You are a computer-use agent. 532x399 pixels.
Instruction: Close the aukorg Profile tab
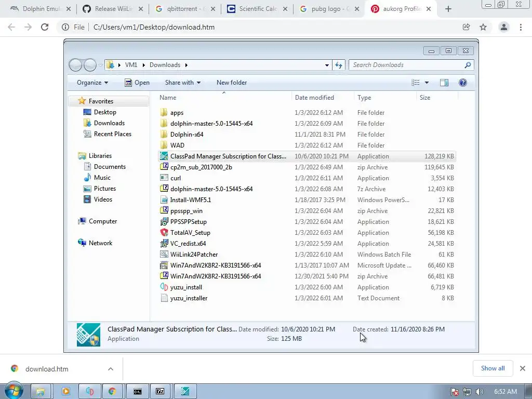(429, 9)
